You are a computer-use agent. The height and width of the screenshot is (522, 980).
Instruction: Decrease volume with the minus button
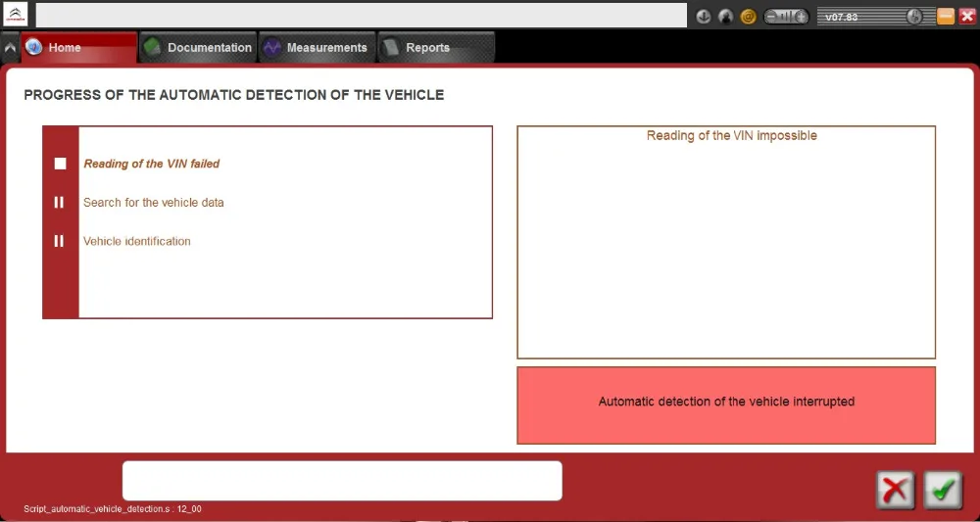pyautogui.click(x=770, y=17)
